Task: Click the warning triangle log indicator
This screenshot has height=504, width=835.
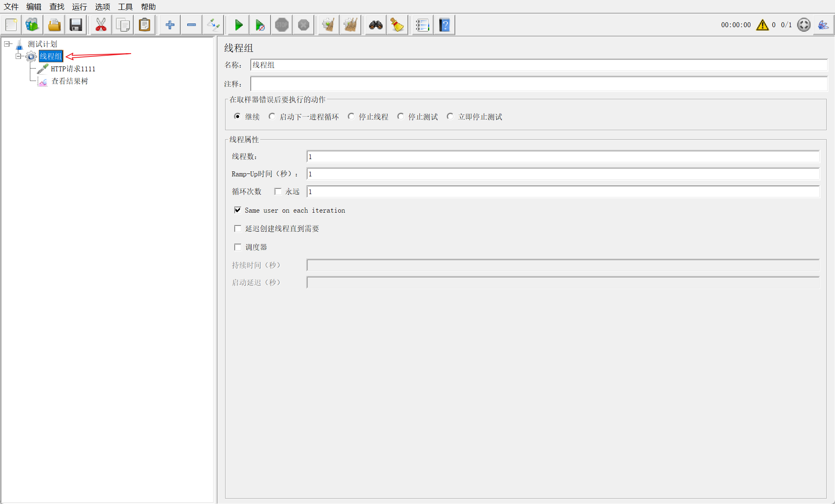Action: [x=762, y=25]
